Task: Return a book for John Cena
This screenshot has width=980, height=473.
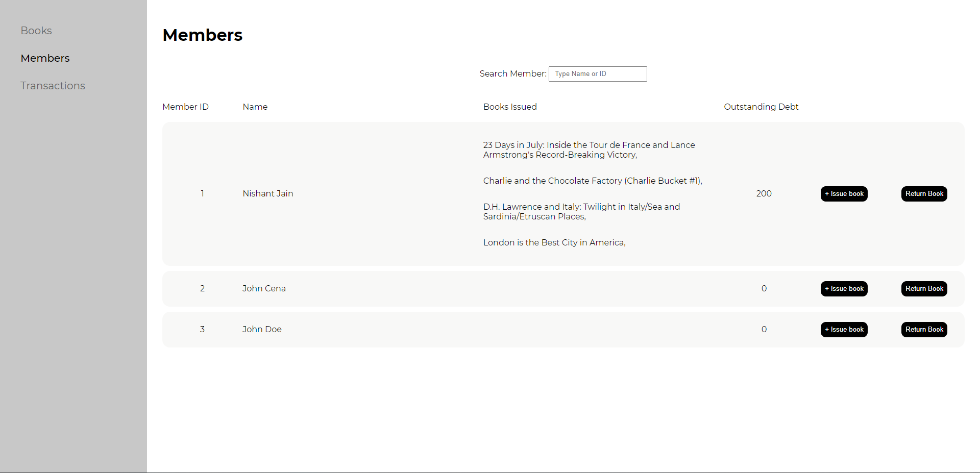Action: pyautogui.click(x=924, y=288)
